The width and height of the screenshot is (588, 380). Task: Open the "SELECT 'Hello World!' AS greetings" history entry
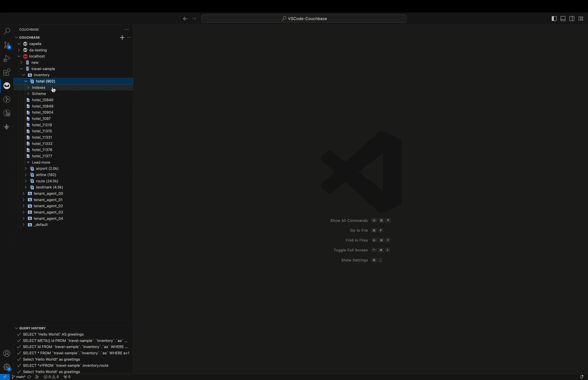pos(73,334)
